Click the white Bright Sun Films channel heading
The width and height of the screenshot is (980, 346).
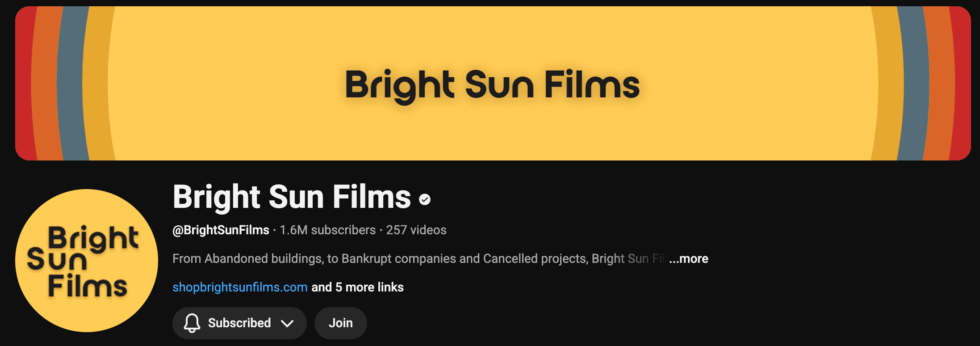point(292,197)
